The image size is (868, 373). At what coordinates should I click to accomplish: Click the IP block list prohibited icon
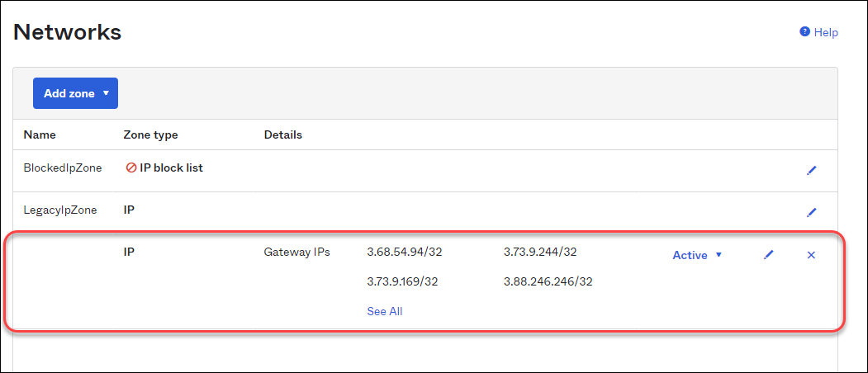click(130, 168)
